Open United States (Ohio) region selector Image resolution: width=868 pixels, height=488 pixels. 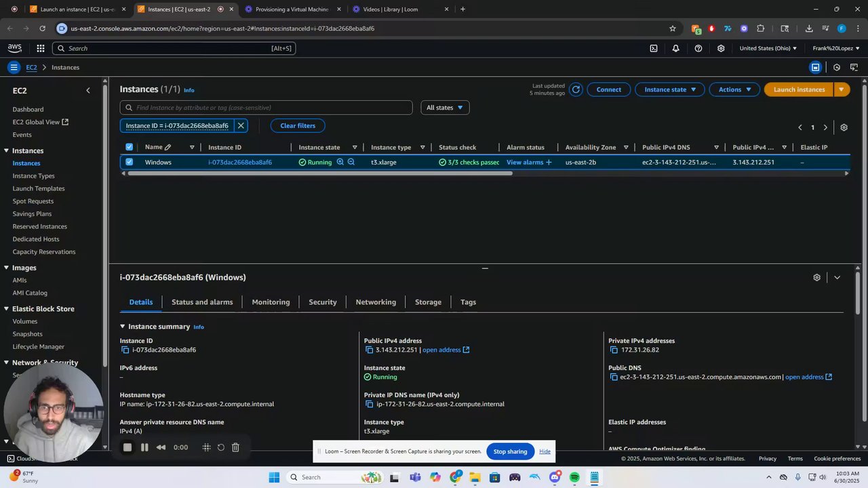pos(768,48)
